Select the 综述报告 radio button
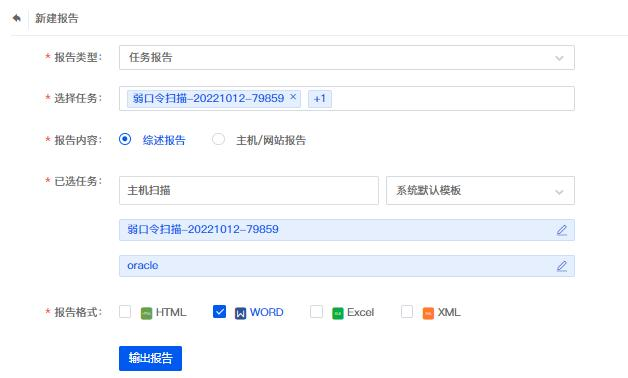 125,139
